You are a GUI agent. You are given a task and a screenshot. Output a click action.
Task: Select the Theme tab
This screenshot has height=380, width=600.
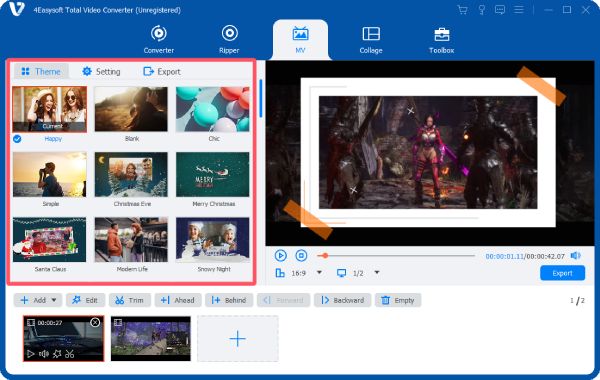point(41,72)
